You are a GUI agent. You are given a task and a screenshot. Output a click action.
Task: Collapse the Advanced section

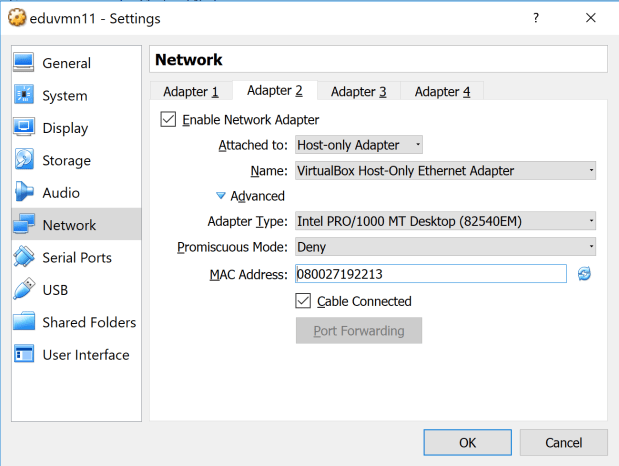222,196
